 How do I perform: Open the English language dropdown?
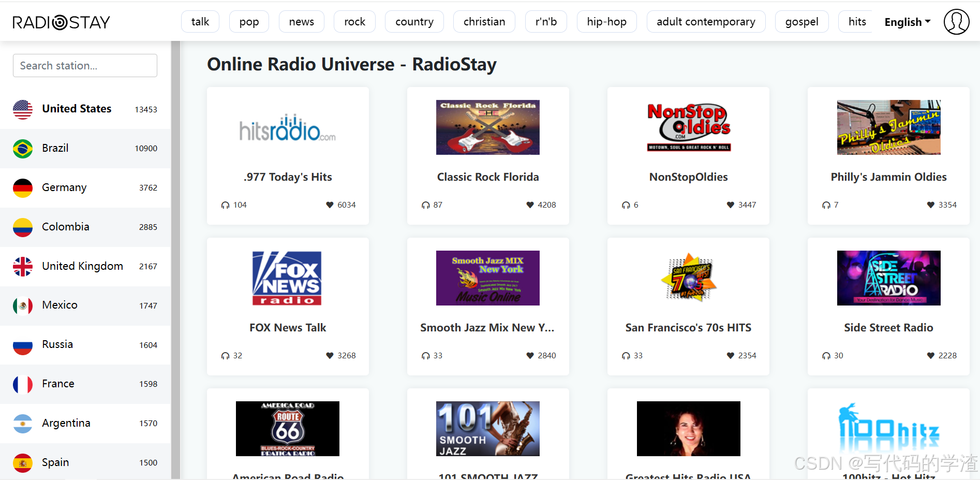[x=907, y=22]
